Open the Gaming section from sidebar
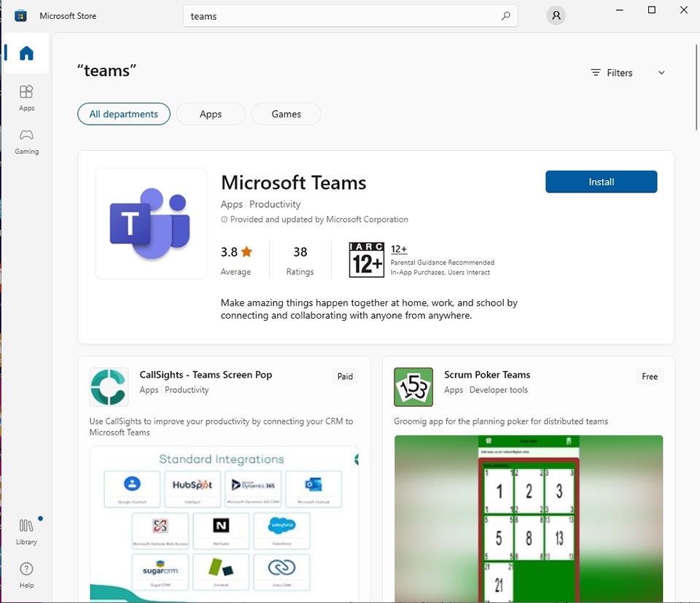This screenshot has width=700, height=603. pyautogui.click(x=26, y=142)
